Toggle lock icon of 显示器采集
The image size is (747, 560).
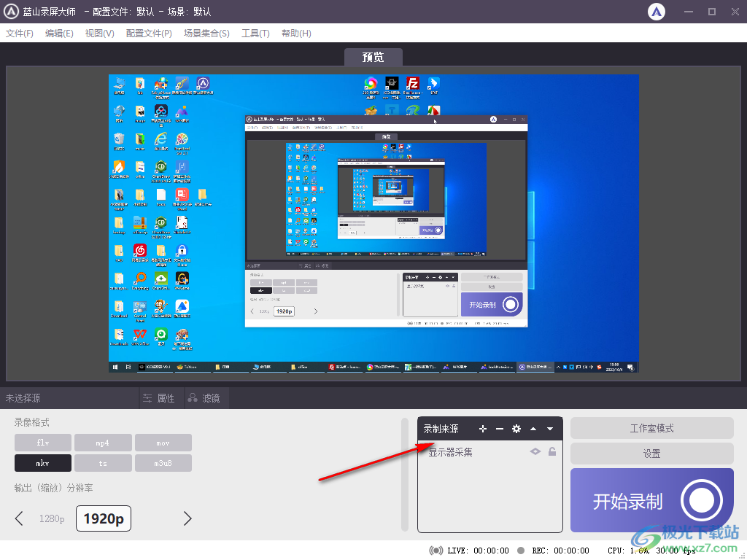pyautogui.click(x=552, y=451)
